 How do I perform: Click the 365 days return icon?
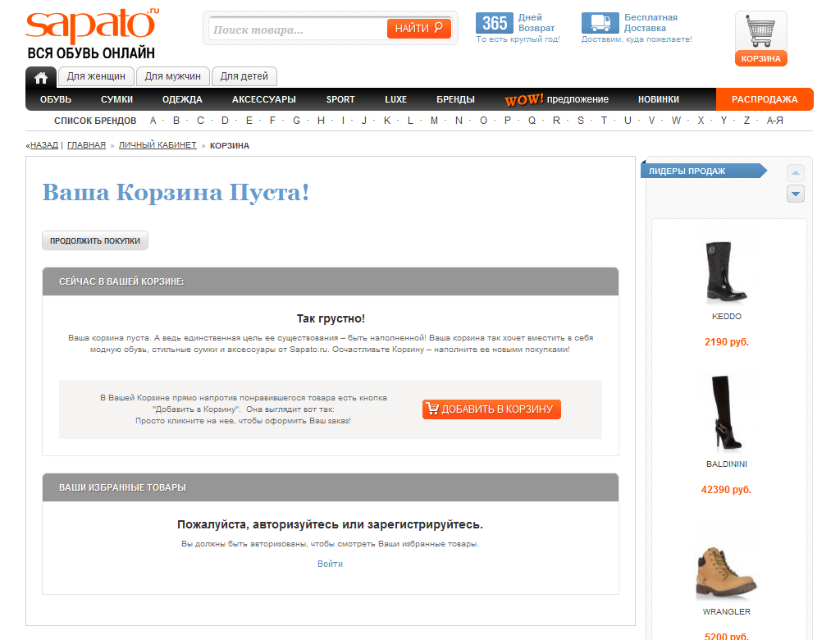(x=495, y=23)
